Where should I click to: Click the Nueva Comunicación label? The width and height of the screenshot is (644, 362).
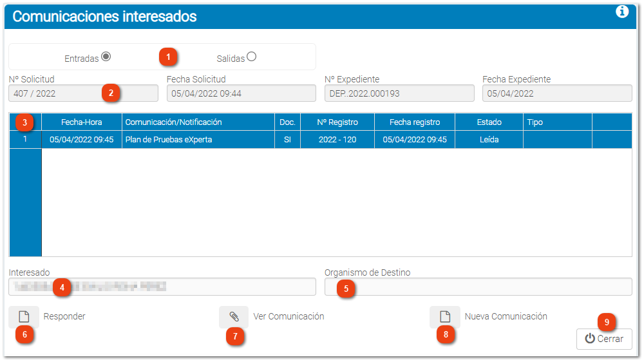pos(506,316)
